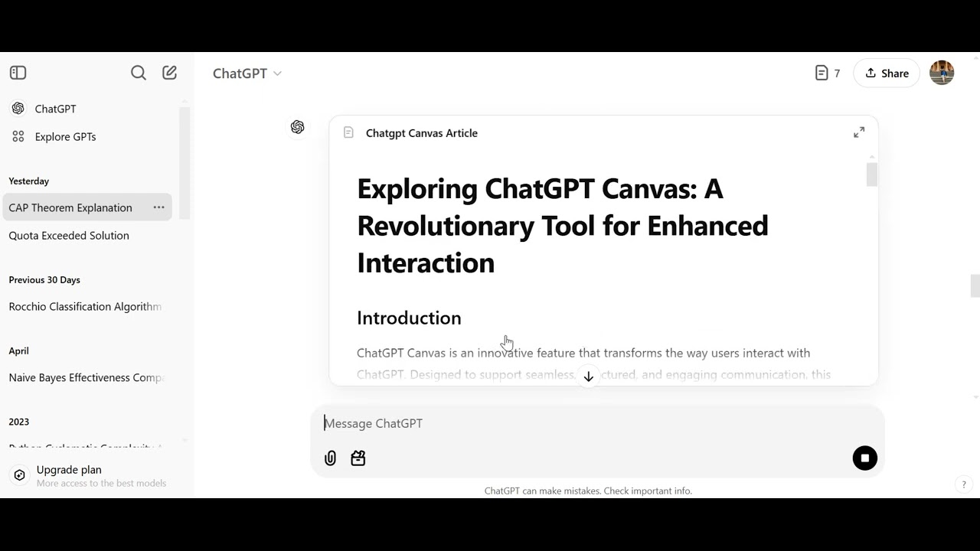Click the Exploring ChatGPT Canvas article heading
980x551 pixels.
coord(563,226)
